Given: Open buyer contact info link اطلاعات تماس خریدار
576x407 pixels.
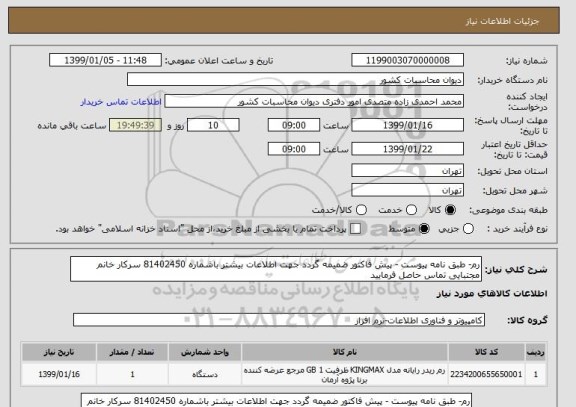Looking at the screenshot, I should [121, 102].
